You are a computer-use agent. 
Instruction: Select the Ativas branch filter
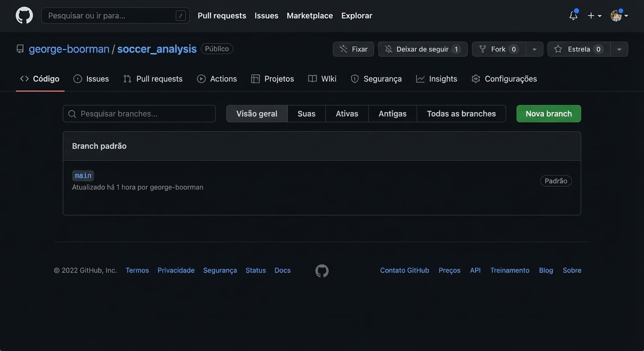347,114
